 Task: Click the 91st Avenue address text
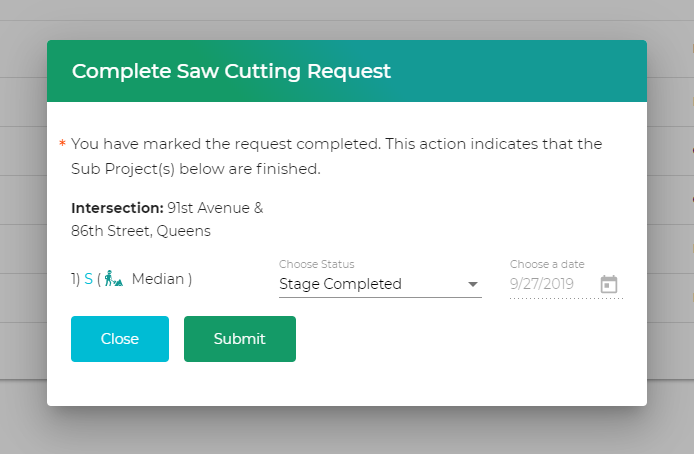click(x=215, y=209)
